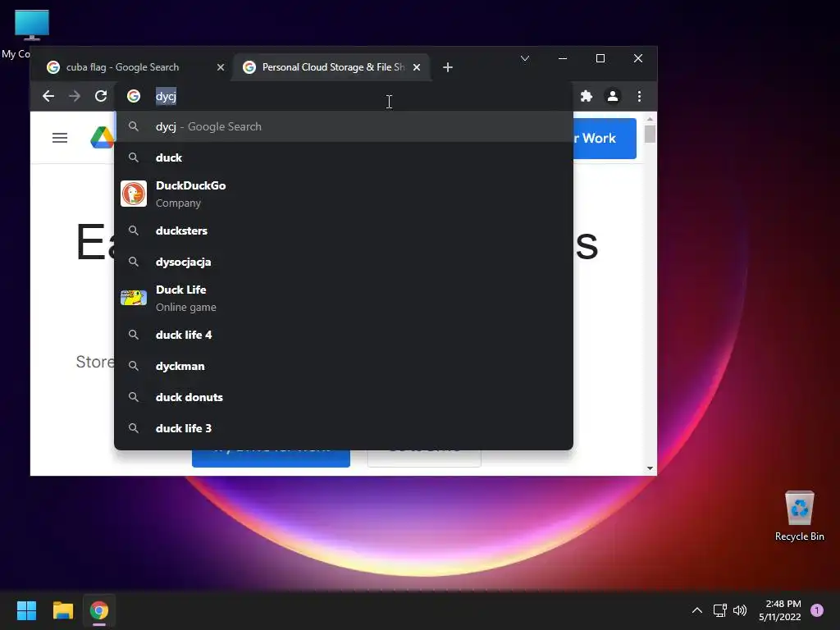Image resolution: width=840 pixels, height=630 pixels.
Task: Click the page's vertical scrollbar thumb
Action: [x=650, y=134]
